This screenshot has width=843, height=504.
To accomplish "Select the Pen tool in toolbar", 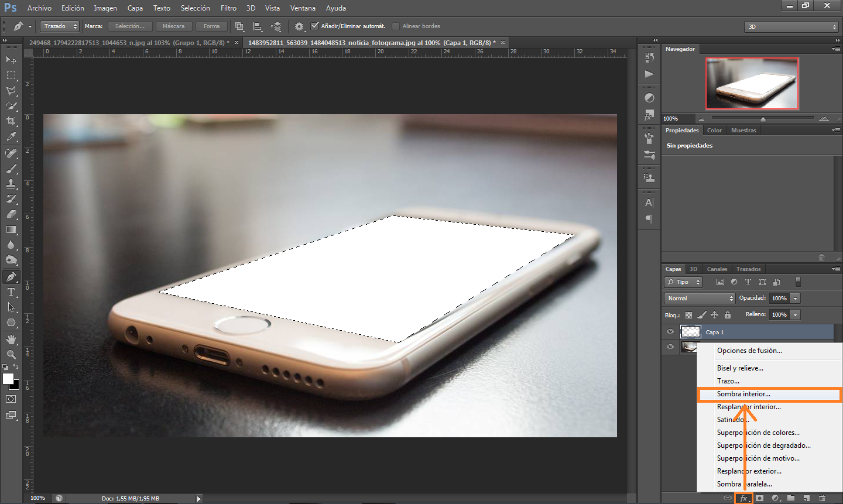I will [11, 276].
